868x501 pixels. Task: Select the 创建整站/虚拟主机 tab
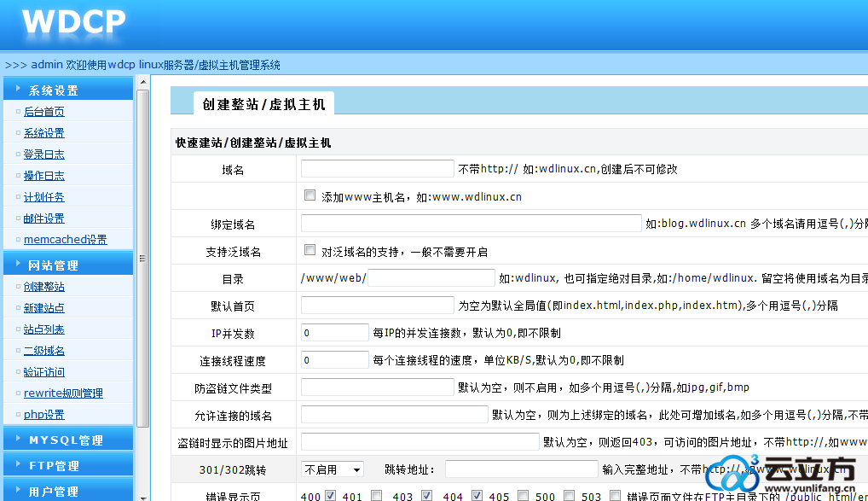coord(263,103)
